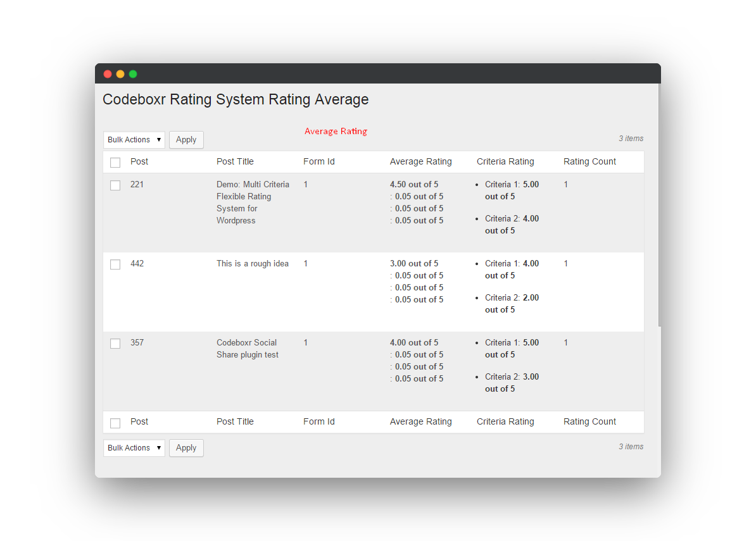756x541 pixels.
Task: Select post ID 357 cell
Action: pos(137,342)
